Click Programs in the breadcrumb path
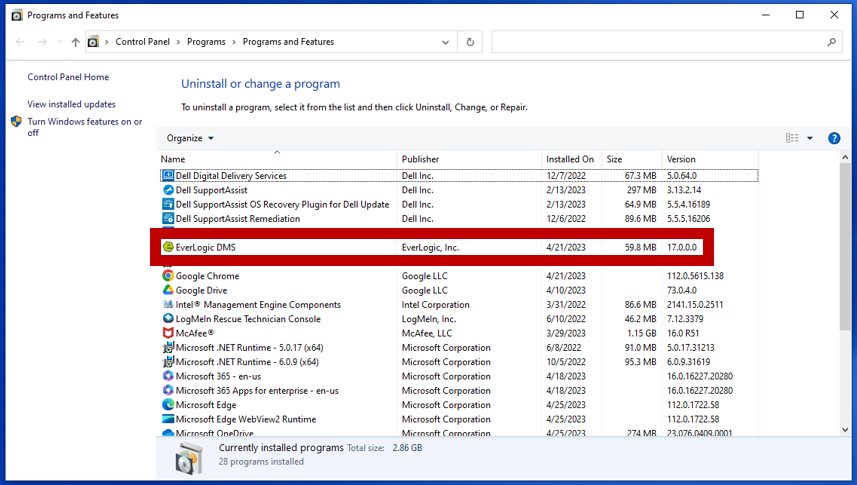857x485 pixels. click(x=206, y=42)
